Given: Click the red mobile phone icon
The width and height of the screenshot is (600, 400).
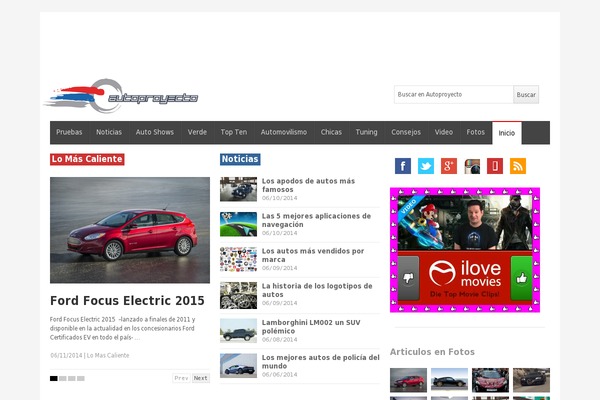Looking at the screenshot, I should [x=495, y=166].
